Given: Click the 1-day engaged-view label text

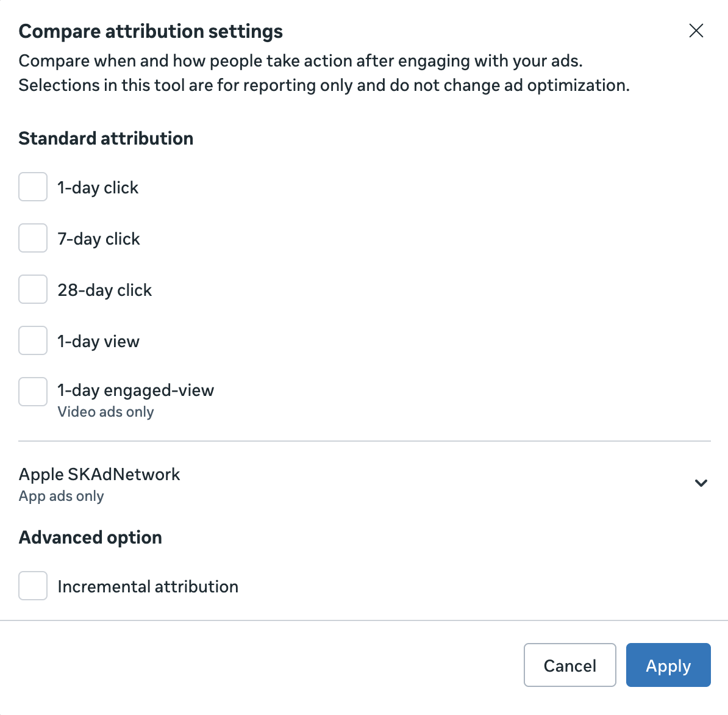Looking at the screenshot, I should coord(136,390).
